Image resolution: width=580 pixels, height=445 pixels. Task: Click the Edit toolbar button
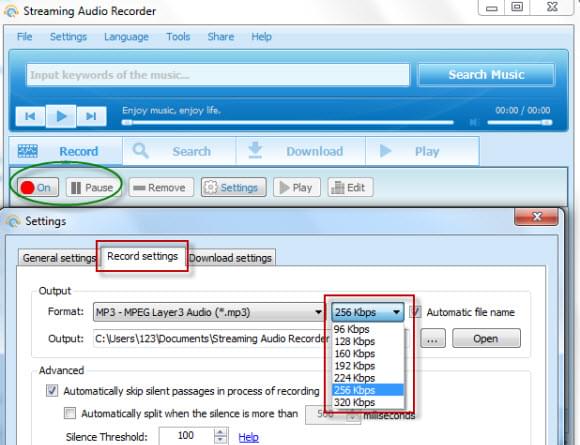(350, 188)
